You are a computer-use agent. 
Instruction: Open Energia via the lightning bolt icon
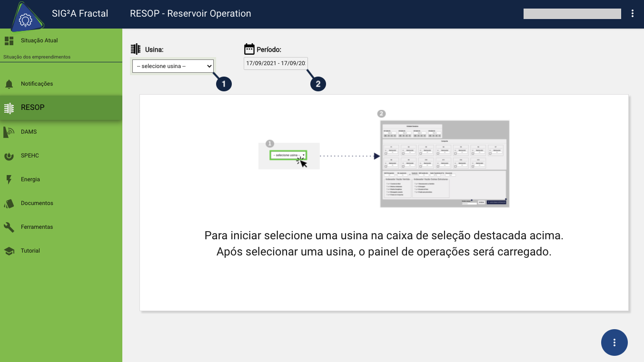9,179
